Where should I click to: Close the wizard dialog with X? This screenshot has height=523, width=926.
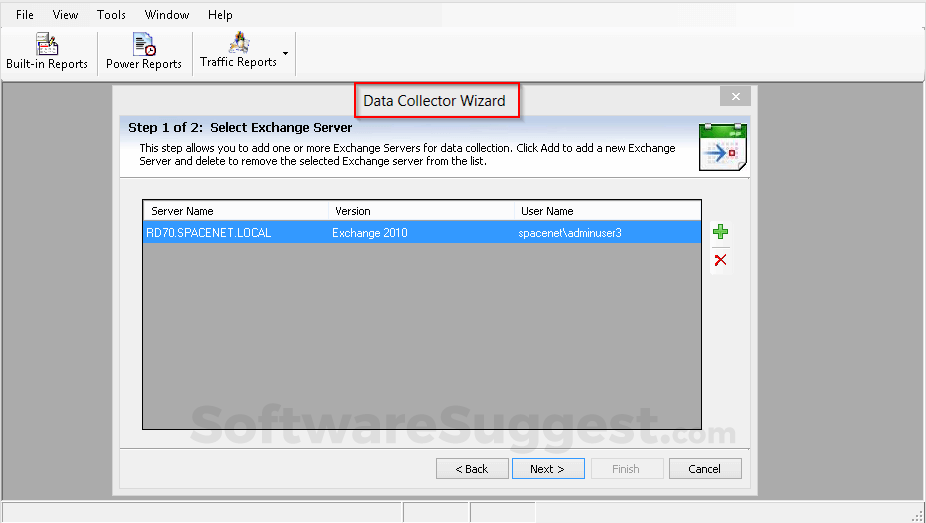pyautogui.click(x=735, y=96)
